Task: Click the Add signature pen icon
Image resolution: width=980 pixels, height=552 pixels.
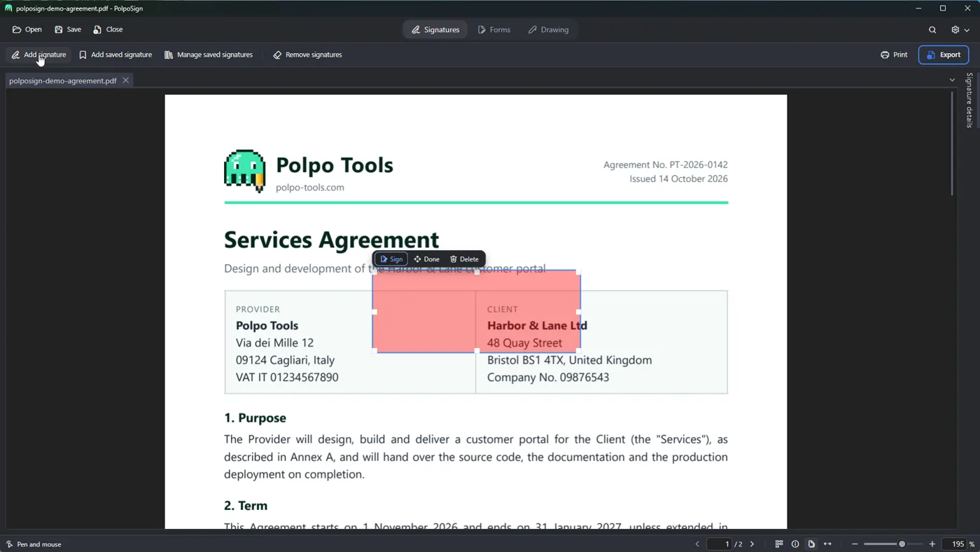Action: point(15,55)
